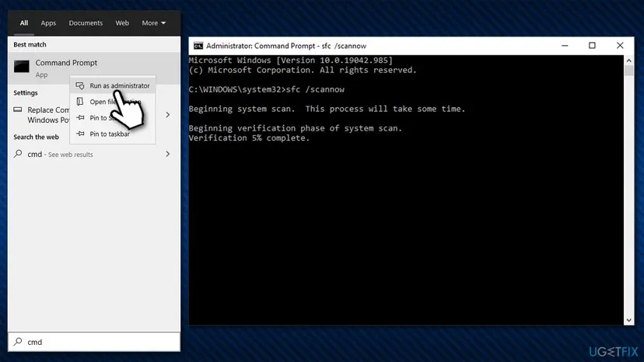Click the Open file location icon

pos(80,102)
